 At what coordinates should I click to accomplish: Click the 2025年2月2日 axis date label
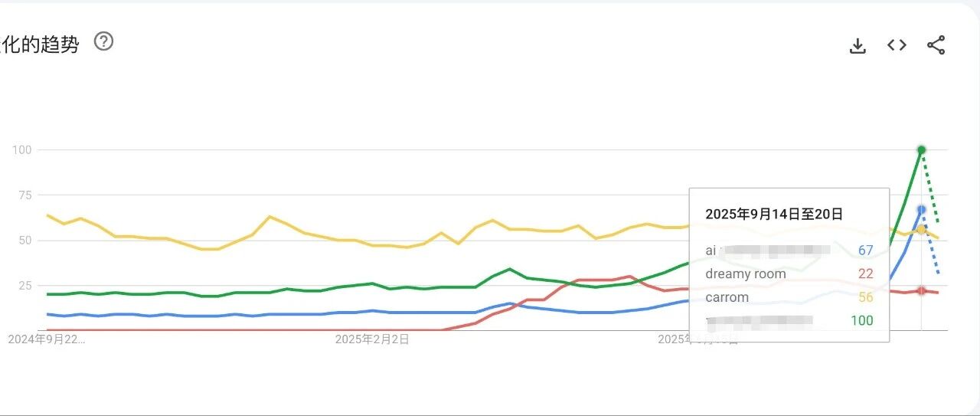(372, 339)
